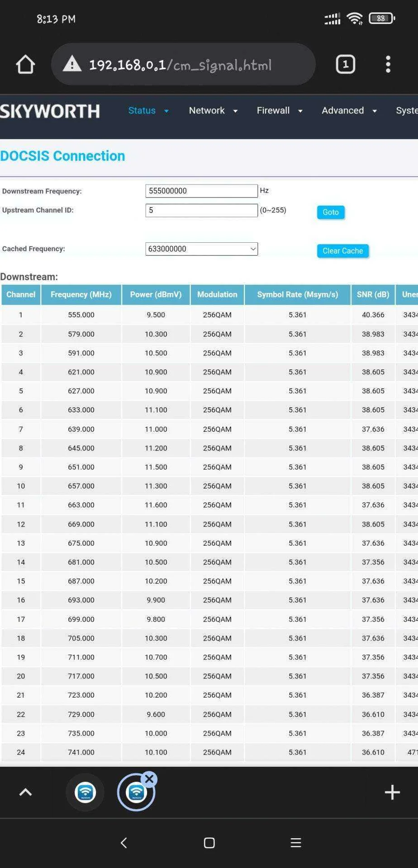Click power value 11.300

156,486
